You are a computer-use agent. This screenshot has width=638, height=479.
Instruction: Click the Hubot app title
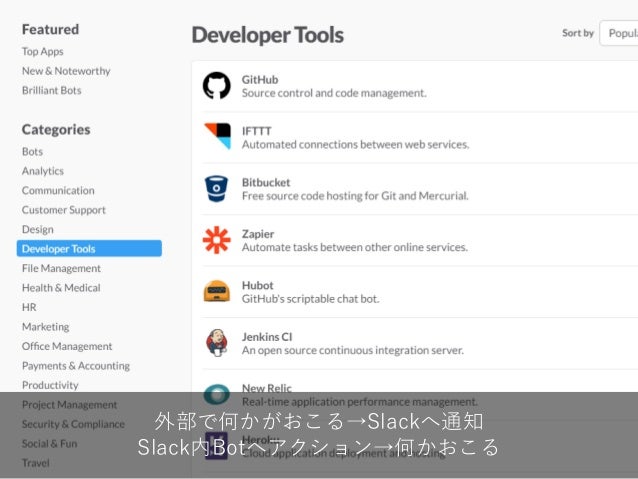click(x=258, y=286)
